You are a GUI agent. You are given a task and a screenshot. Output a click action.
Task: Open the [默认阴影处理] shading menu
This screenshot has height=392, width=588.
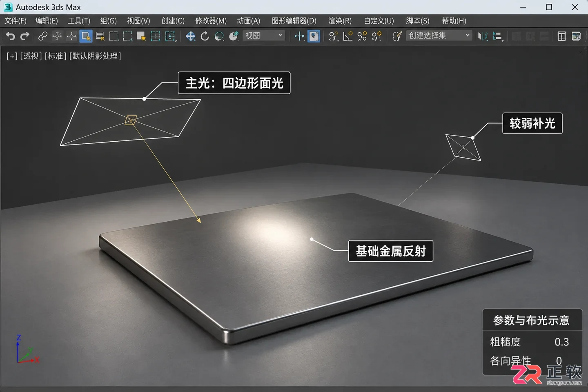(95, 56)
